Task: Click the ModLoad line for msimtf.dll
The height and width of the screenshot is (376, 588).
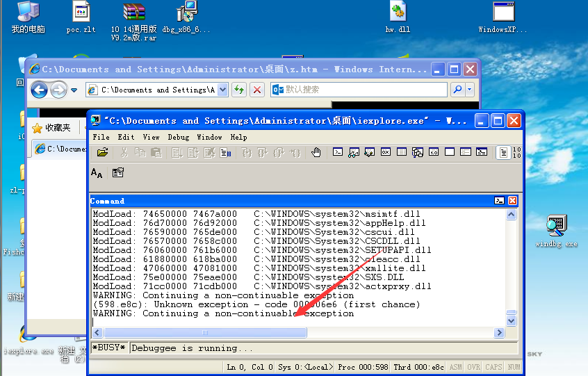Action: pyautogui.click(x=256, y=214)
